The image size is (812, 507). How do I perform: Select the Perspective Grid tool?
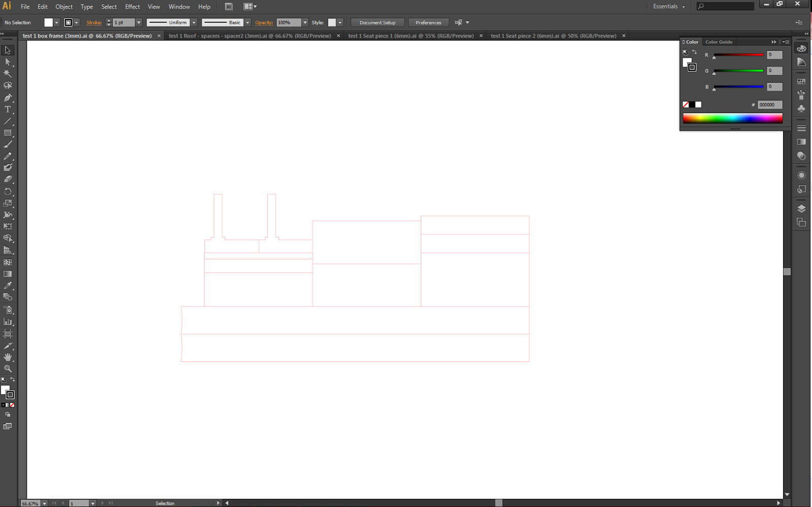[x=8, y=250]
